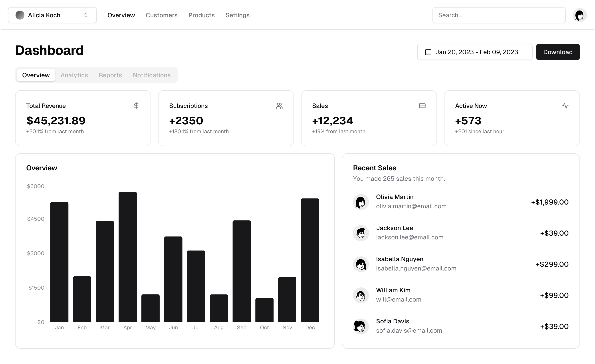Navigate to Customers in the top menu
This screenshot has width=595, height=364.
pos(162,15)
